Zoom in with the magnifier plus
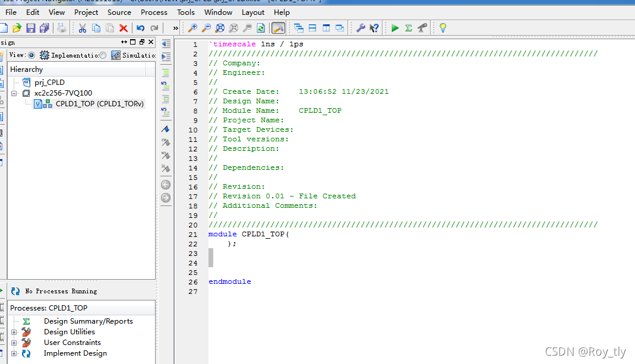Image resolution: width=635 pixels, height=364 pixels. [193, 28]
